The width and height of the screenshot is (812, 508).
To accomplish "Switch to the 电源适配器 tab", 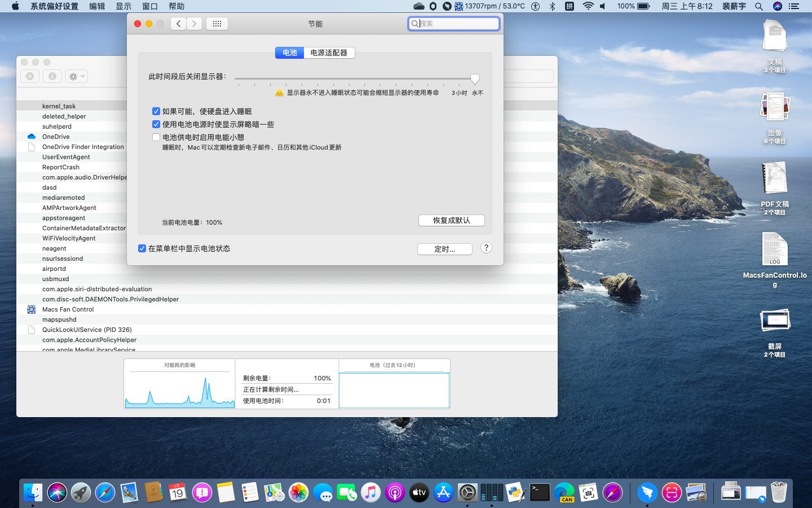I will pos(329,52).
